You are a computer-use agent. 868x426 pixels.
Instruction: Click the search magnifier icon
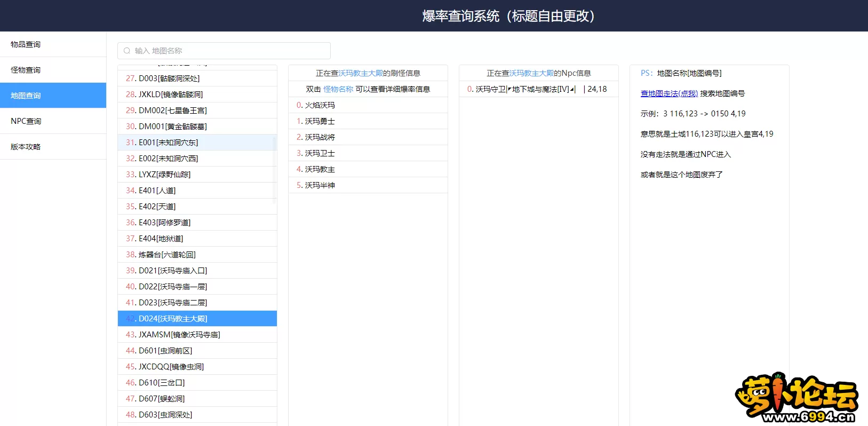(127, 51)
